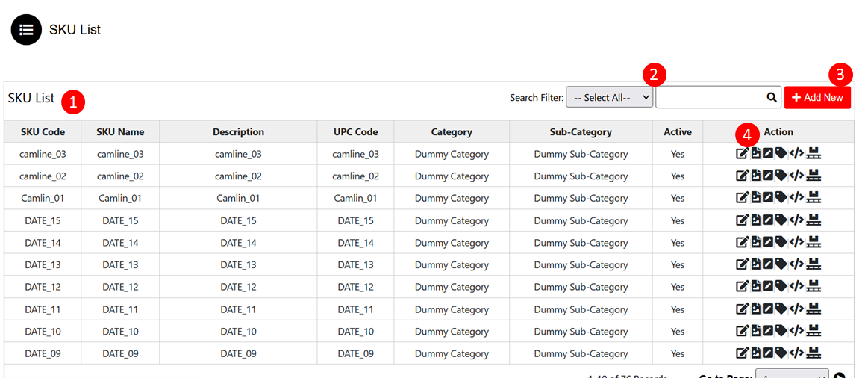
Task: Click the code brackets icon for DATE_12
Action: [x=796, y=287]
